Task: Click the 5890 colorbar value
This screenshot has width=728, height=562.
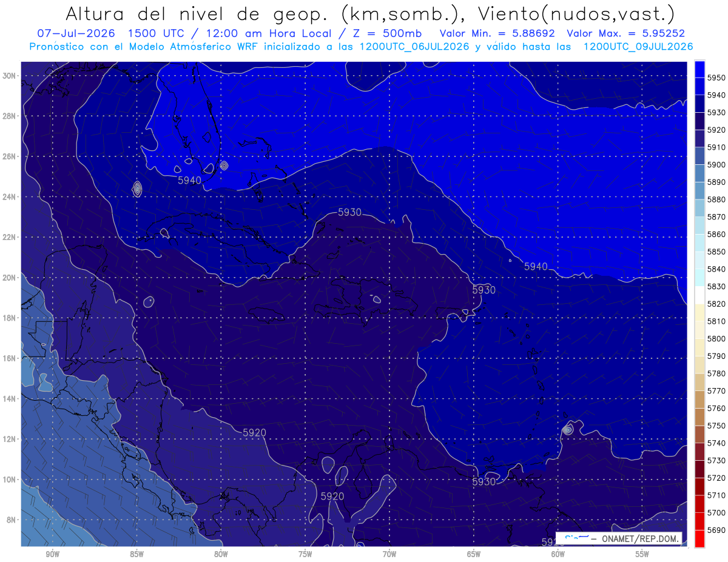Action: 716,182
